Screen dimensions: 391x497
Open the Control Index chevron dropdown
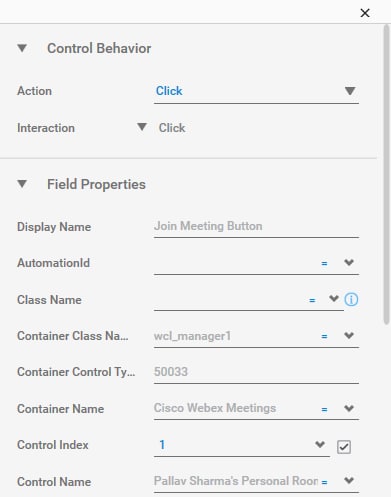(320, 444)
